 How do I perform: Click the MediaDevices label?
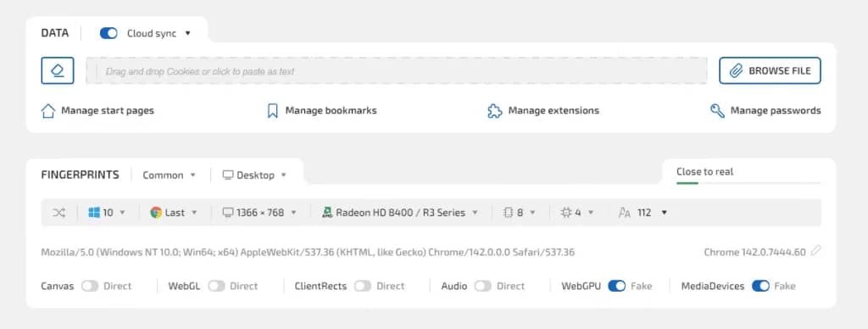tap(713, 287)
